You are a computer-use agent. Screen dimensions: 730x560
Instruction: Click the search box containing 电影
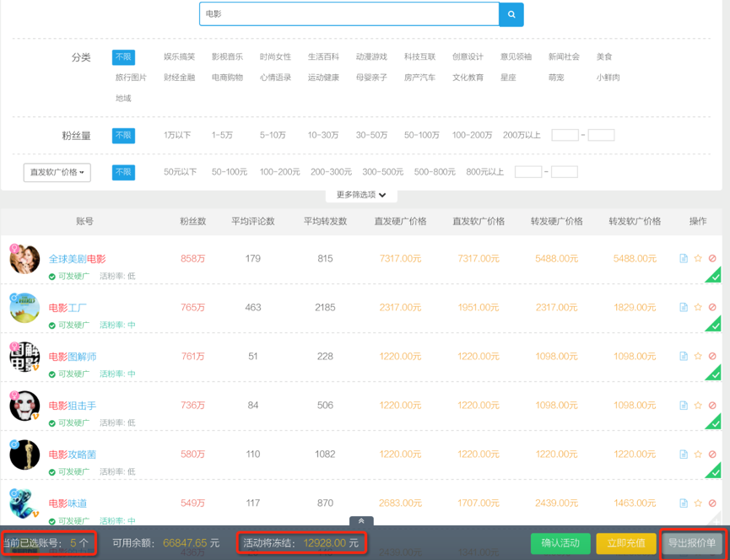point(349,14)
